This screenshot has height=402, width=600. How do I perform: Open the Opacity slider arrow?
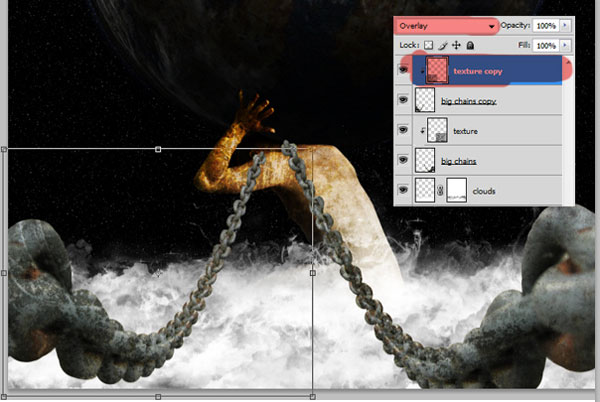565,26
